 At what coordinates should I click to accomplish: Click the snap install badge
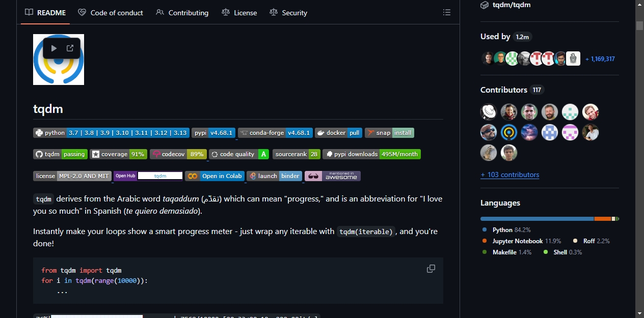tap(389, 133)
